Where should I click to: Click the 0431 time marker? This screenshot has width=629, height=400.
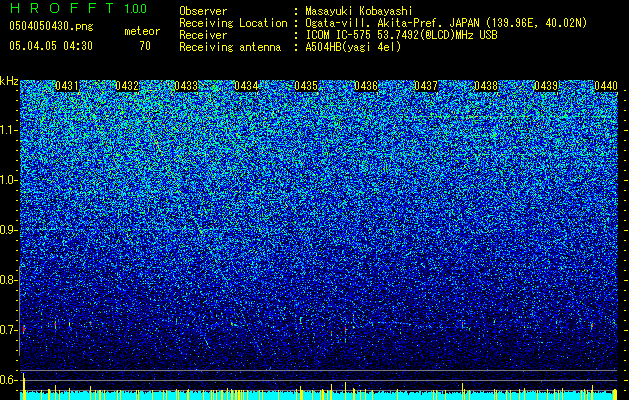pyautogui.click(x=67, y=86)
